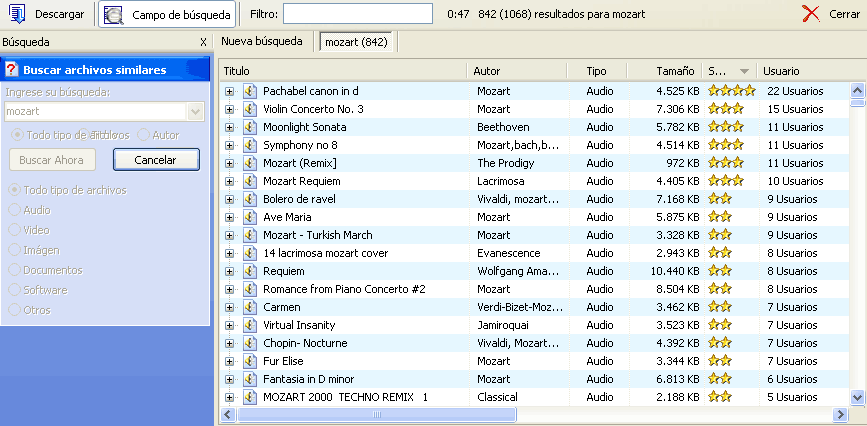The image size is (867, 426).
Task: Click audio file icon for Bolero de ravel
Action: tap(250, 199)
